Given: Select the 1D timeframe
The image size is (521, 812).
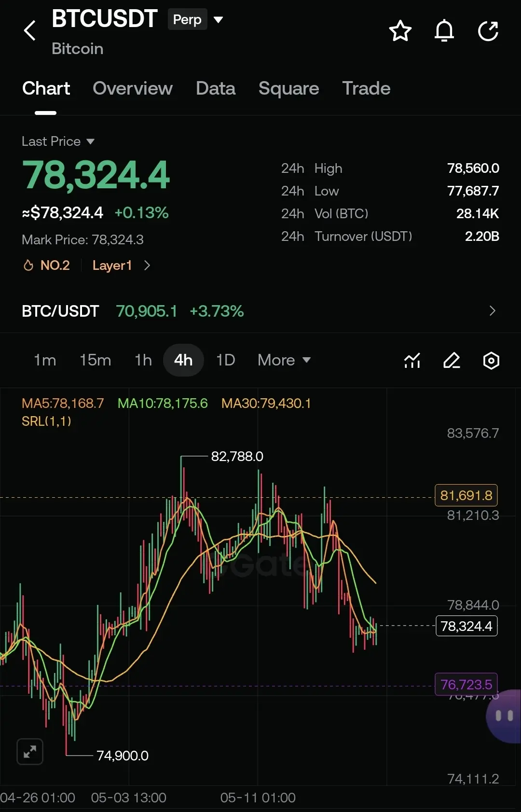Looking at the screenshot, I should pos(225,360).
